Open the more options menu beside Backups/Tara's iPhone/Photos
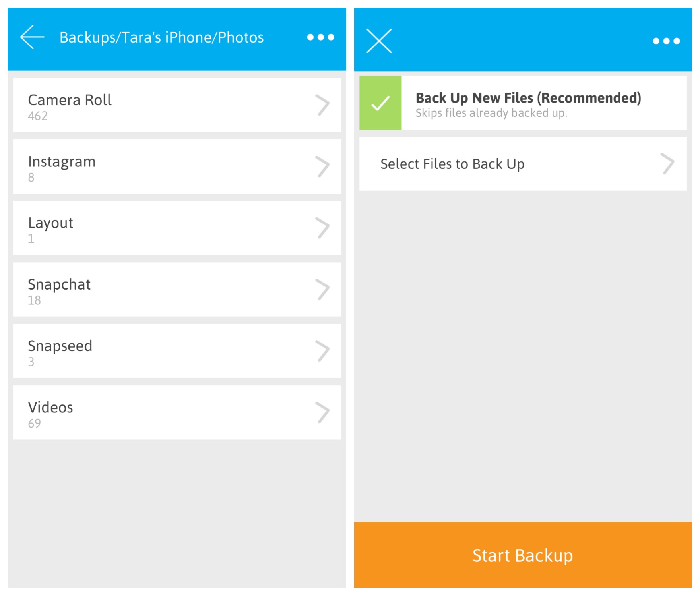The image size is (700, 596). click(x=320, y=37)
